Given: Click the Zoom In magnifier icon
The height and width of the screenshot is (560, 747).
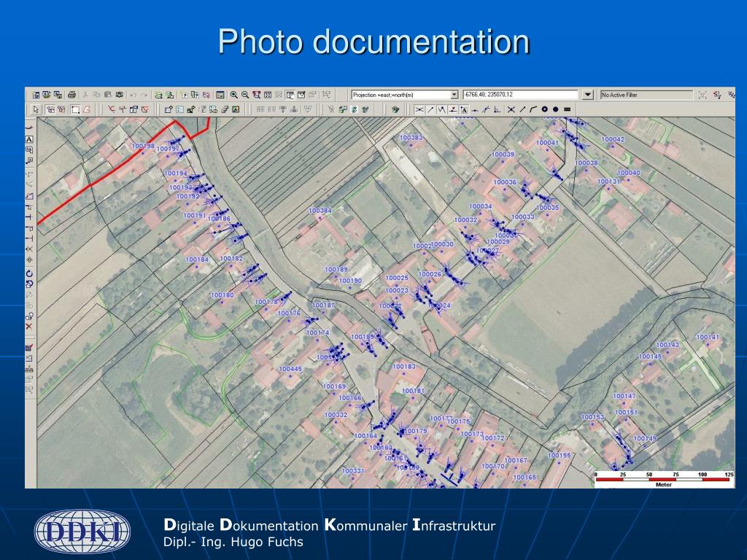Looking at the screenshot, I should pyautogui.click(x=234, y=95).
